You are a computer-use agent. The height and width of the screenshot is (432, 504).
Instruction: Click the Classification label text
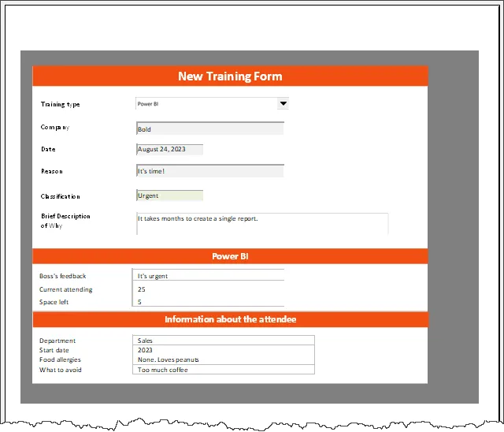coord(61,196)
